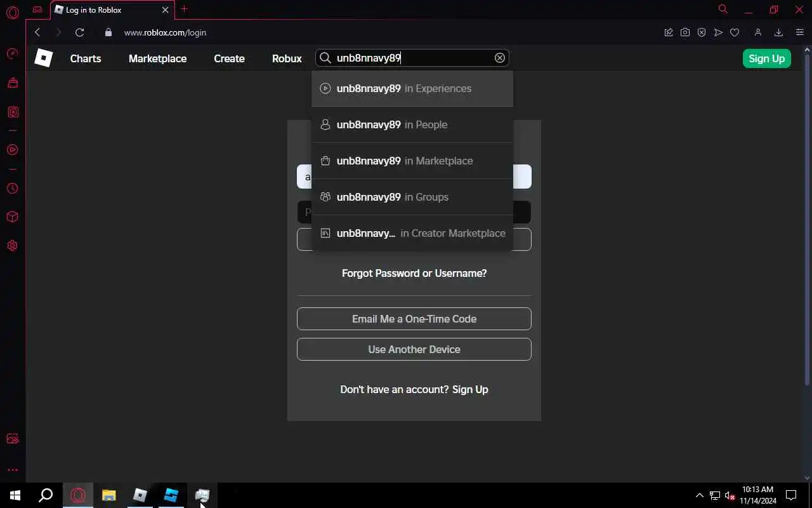Screen dimensions: 812x508
Task: Open the picture icon at sidebar bottom
Action: pos(12,439)
